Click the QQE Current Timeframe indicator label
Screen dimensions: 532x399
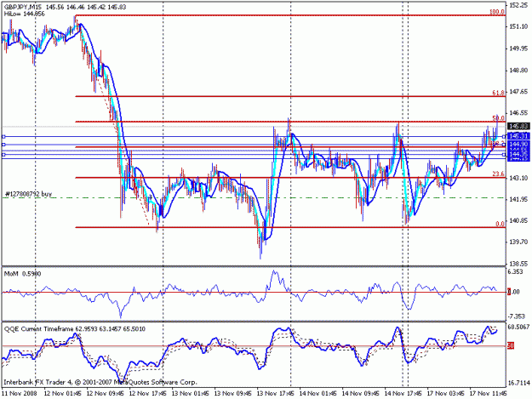tap(75, 329)
